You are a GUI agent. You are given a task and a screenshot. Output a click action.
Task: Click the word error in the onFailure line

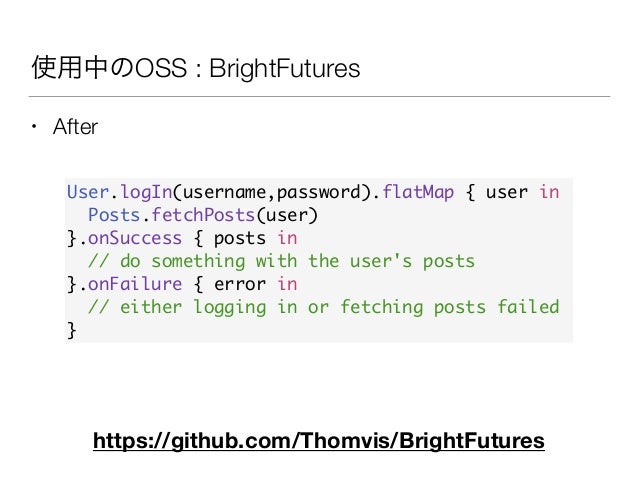tap(240, 284)
